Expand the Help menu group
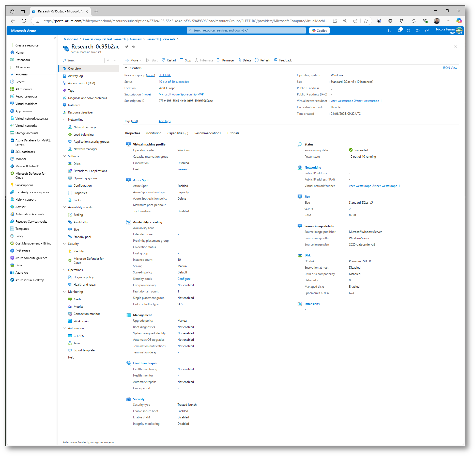476x457 pixels. [x=64, y=357]
